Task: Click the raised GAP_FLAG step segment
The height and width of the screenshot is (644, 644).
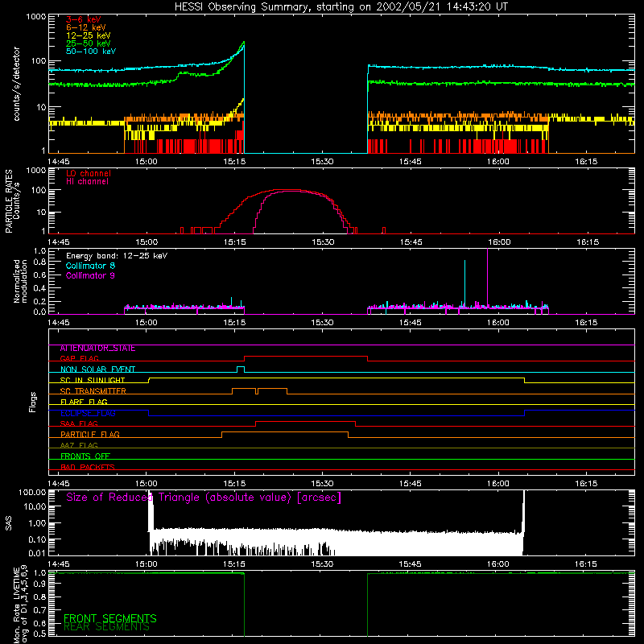Action: pyautogui.click(x=306, y=357)
